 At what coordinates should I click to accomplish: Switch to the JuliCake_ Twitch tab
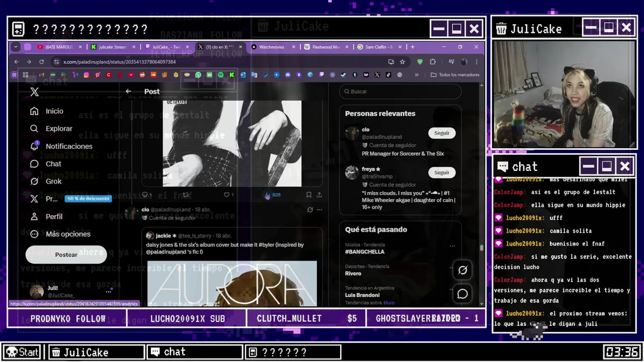[166, 47]
